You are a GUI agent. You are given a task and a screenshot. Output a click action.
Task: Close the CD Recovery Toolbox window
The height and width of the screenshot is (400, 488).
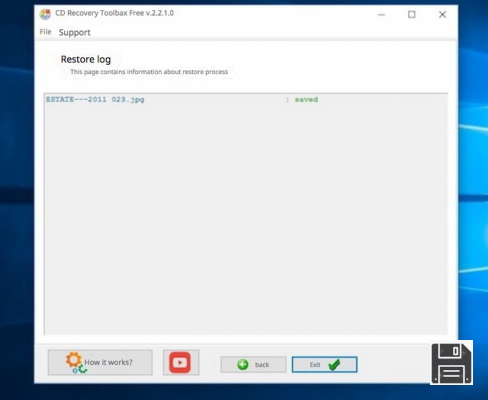click(x=442, y=15)
